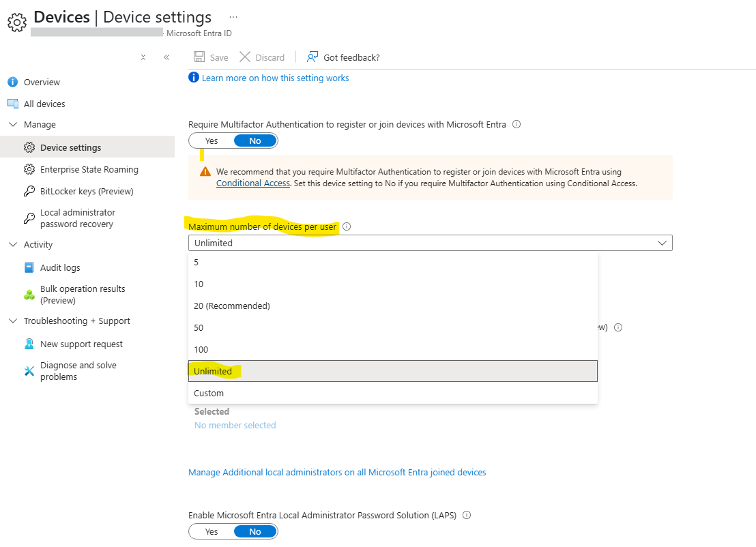Image resolution: width=756 pixels, height=547 pixels.
Task: Select 10 from the device limit list
Action: click(x=393, y=284)
